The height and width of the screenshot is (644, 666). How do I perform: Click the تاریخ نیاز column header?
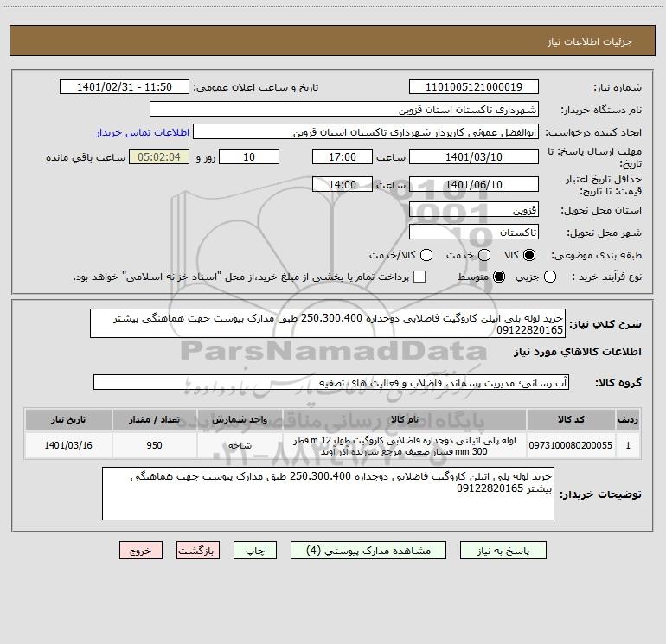[68, 419]
